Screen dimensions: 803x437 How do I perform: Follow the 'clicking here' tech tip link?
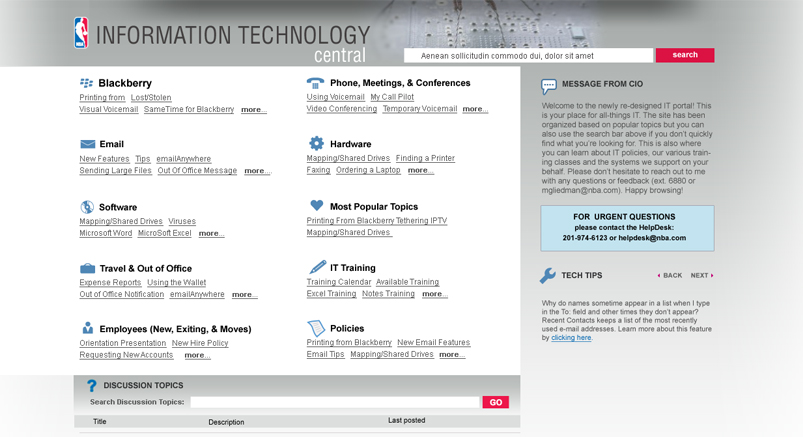(571, 338)
